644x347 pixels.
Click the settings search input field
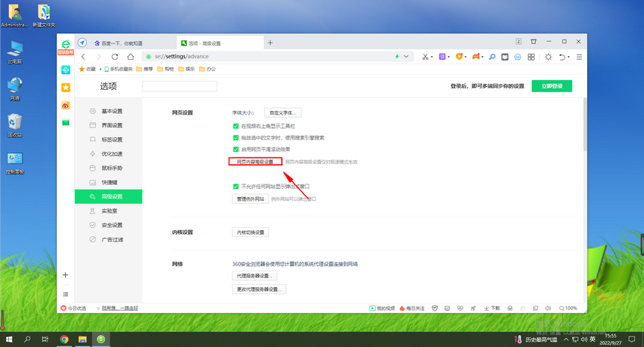(x=179, y=86)
